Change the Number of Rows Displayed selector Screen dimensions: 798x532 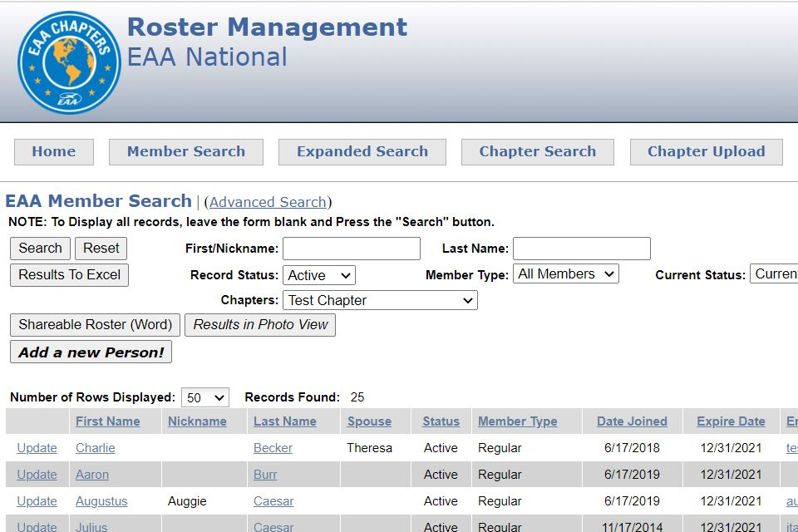tap(204, 397)
